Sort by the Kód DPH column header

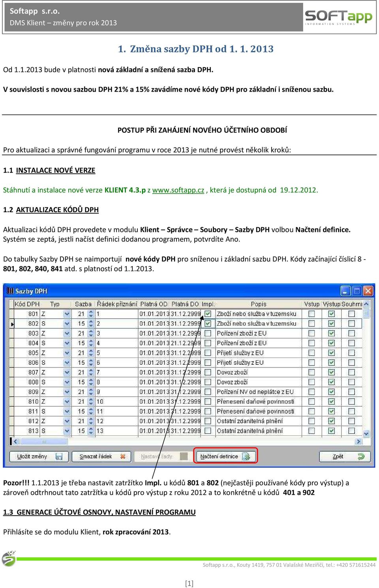click(27, 304)
